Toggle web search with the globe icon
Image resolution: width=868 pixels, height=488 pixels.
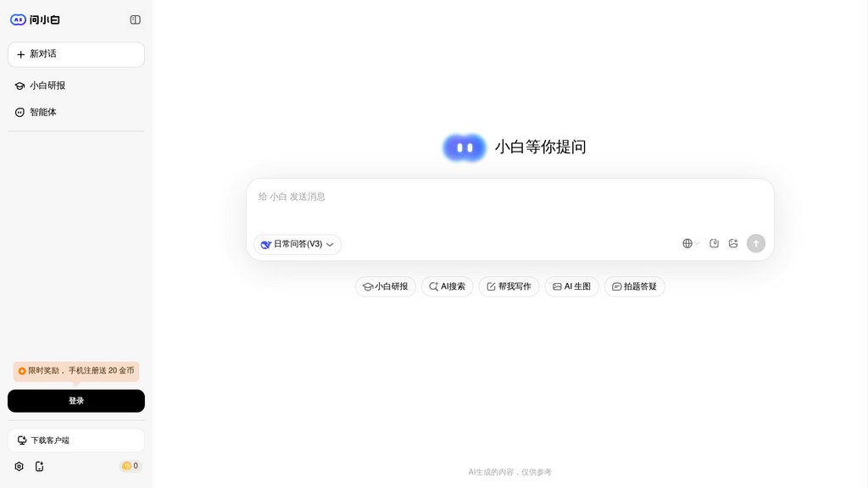[x=688, y=243]
